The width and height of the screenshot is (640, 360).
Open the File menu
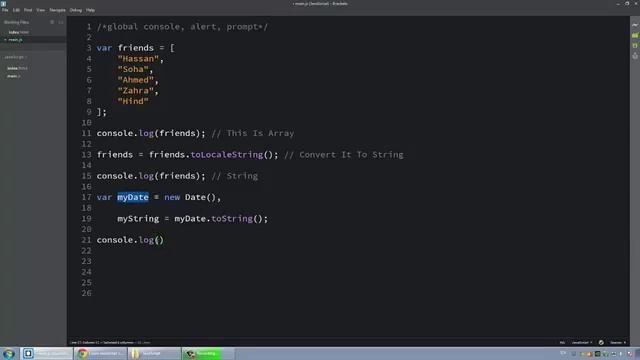5,10
